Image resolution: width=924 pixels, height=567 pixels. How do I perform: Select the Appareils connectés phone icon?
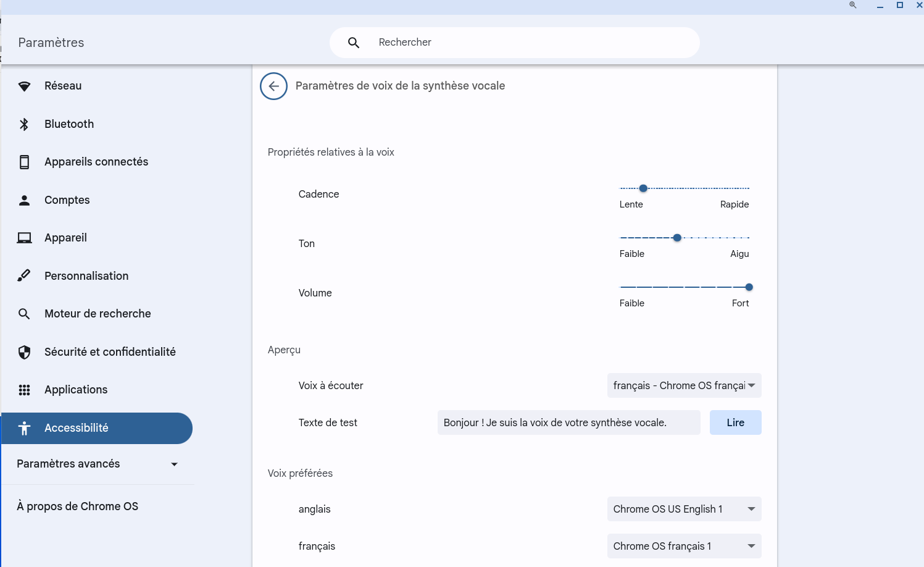pyautogui.click(x=24, y=162)
